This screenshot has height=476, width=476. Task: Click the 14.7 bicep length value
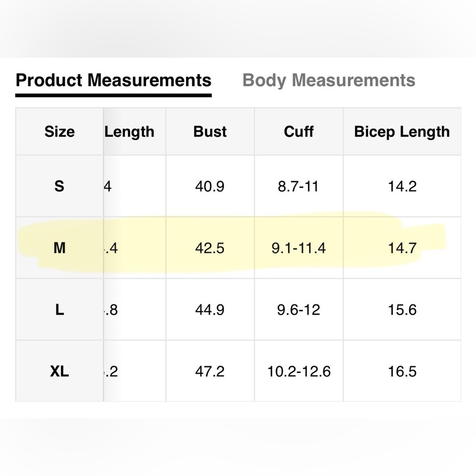[402, 248]
